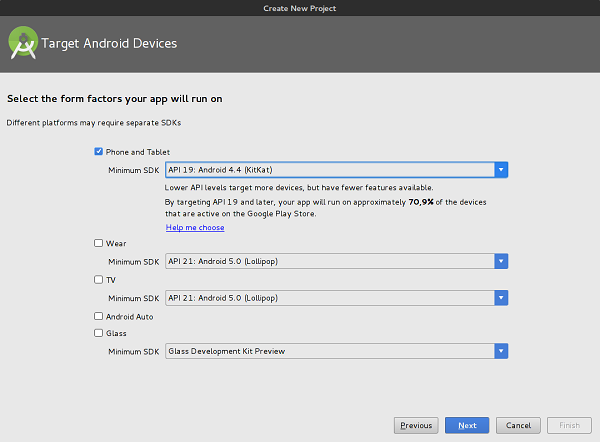Click the TV API 21 Lollipop combo box
600x442 pixels.
(x=336, y=298)
